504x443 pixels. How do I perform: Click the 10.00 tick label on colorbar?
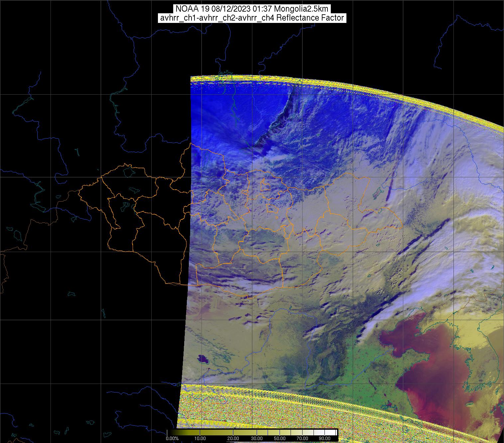click(199, 439)
